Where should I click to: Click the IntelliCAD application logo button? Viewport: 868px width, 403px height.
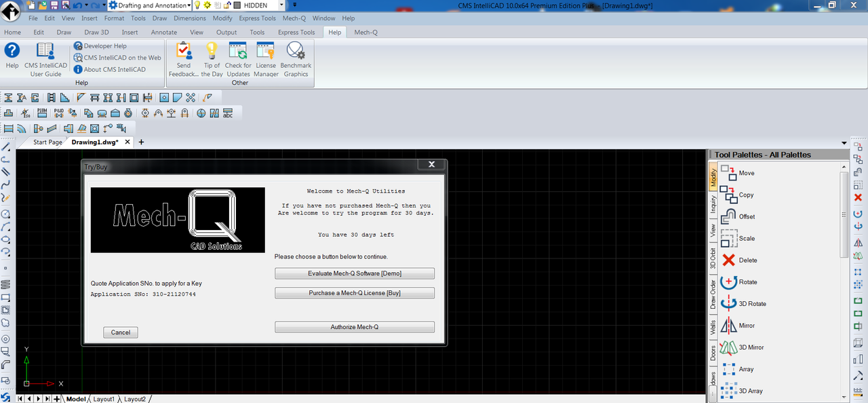pyautogui.click(x=11, y=12)
